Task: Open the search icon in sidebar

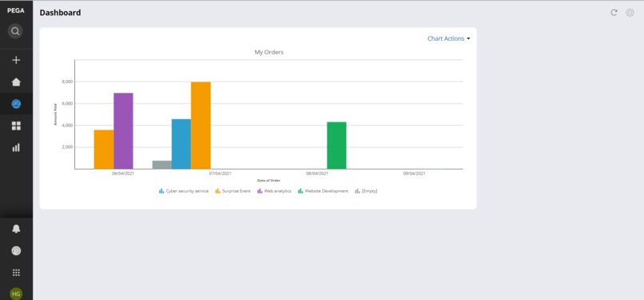Action: [x=15, y=31]
